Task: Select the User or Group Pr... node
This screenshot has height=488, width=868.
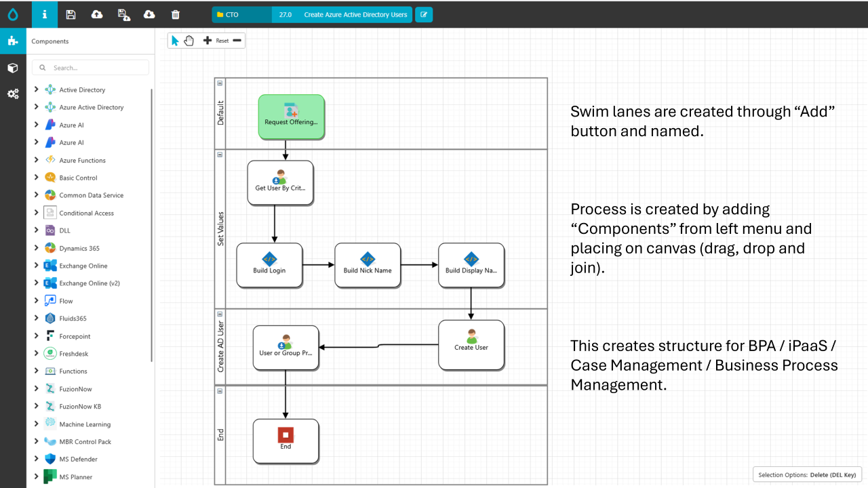Action: point(285,348)
